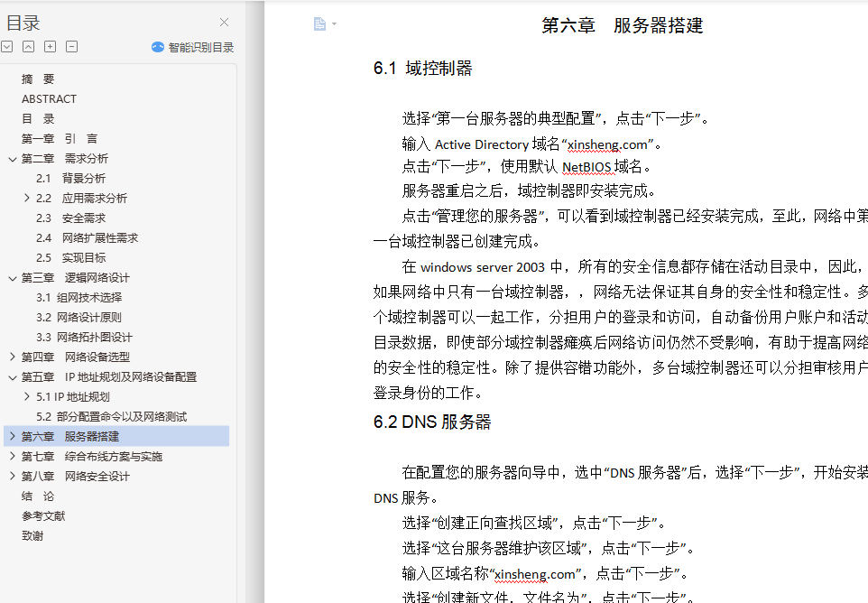Image resolution: width=868 pixels, height=603 pixels.
Task: Go to 结 论 in outline
Action: coord(38,496)
